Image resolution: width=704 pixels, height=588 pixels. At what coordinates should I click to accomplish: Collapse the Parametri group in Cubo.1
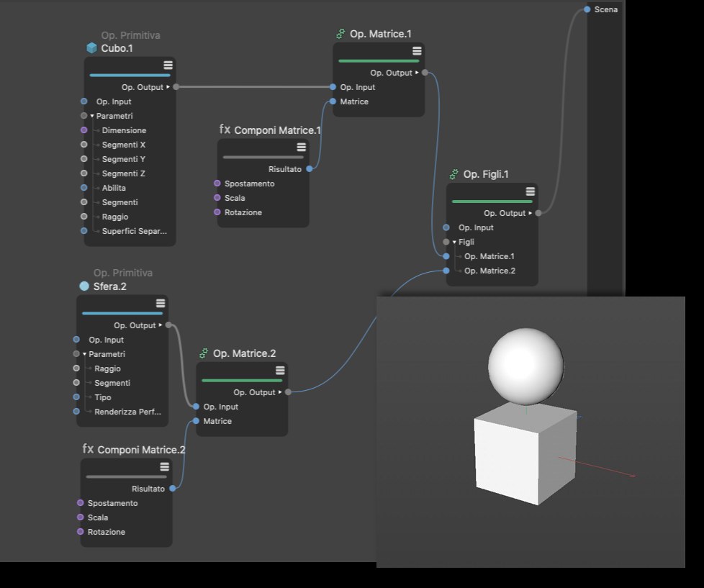click(92, 116)
